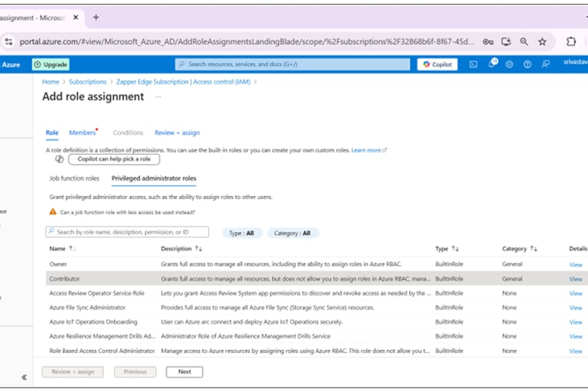
Task: Click the address bar URL
Action: point(247,41)
